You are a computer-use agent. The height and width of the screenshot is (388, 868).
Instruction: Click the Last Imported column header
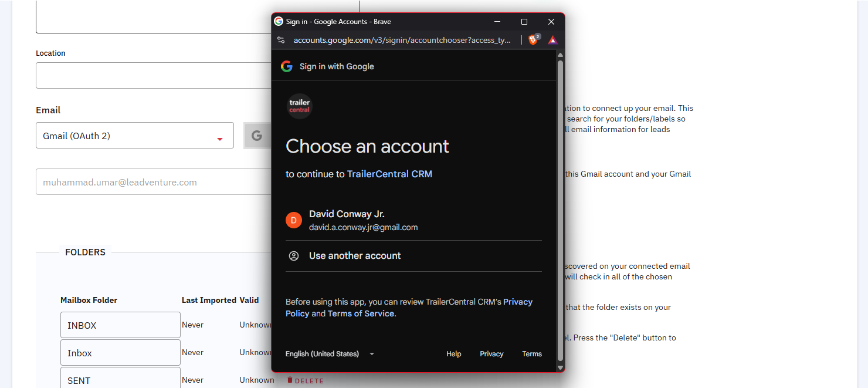(x=209, y=300)
